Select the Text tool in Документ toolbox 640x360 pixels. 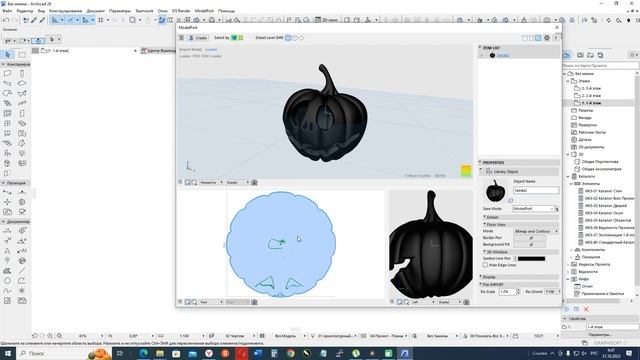coord(7,251)
